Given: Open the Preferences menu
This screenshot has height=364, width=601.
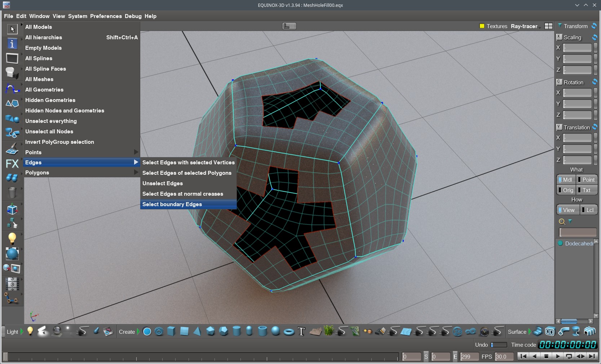Looking at the screenshot, I should 106,16.
